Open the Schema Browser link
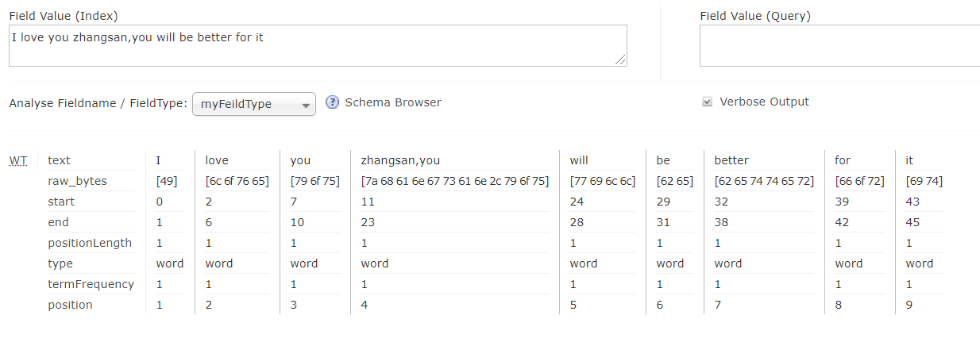The width and height of the screenshot is (980, 346). [393, 102]
